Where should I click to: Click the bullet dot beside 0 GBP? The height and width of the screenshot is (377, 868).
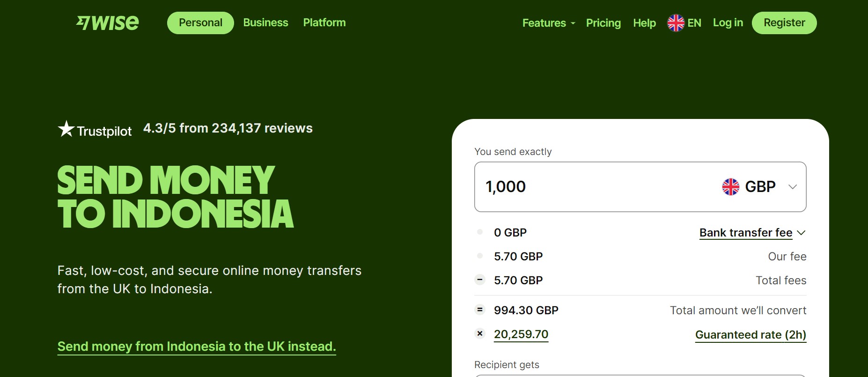click(x=480, y=232)
